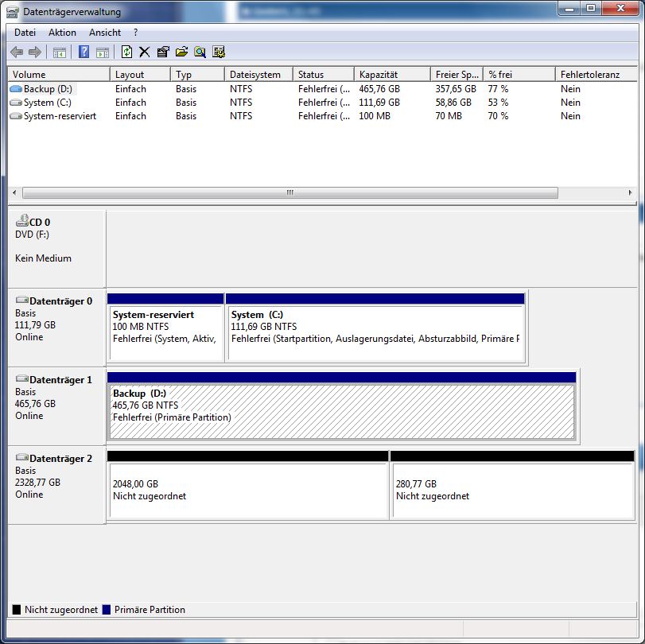645x644 pixels.
Task: Select the System-reserviert row in volume list
Action: 323,116
